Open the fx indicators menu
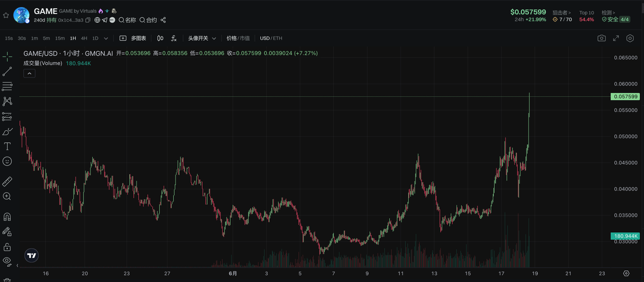The height and width of the screenshot is (282, 644). 174,38
